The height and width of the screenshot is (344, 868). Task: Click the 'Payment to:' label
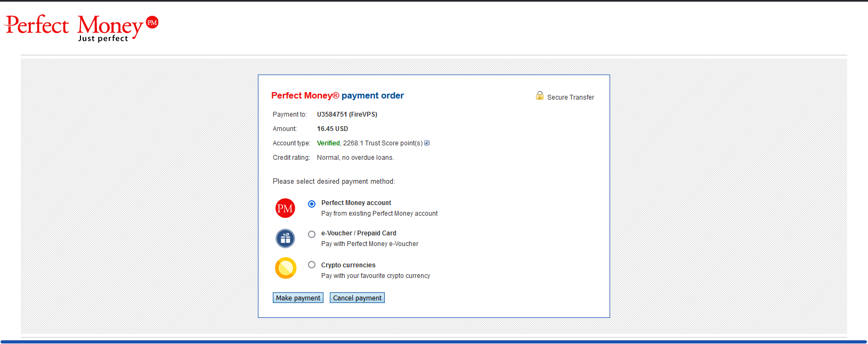click(x=290, y=114)
